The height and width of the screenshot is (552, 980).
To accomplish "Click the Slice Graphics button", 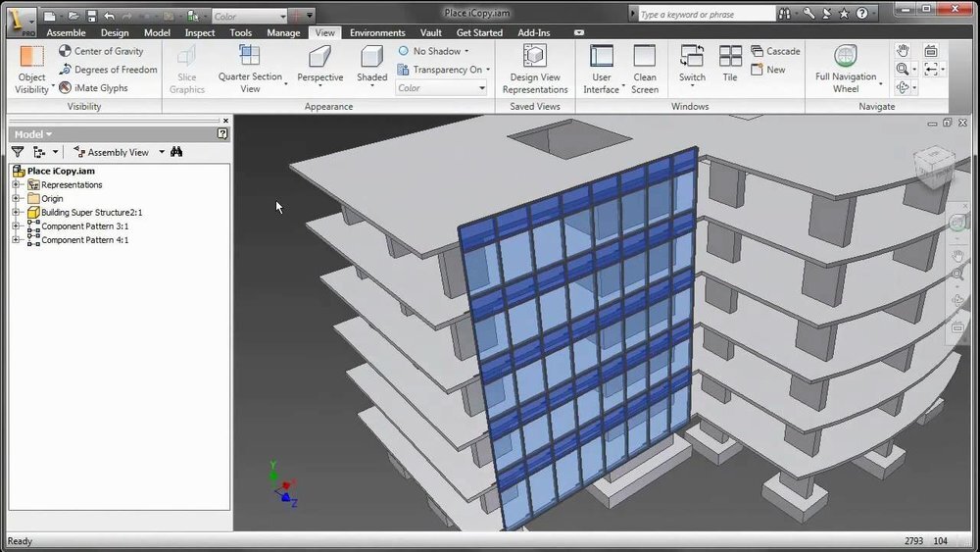I will point(187,69).
